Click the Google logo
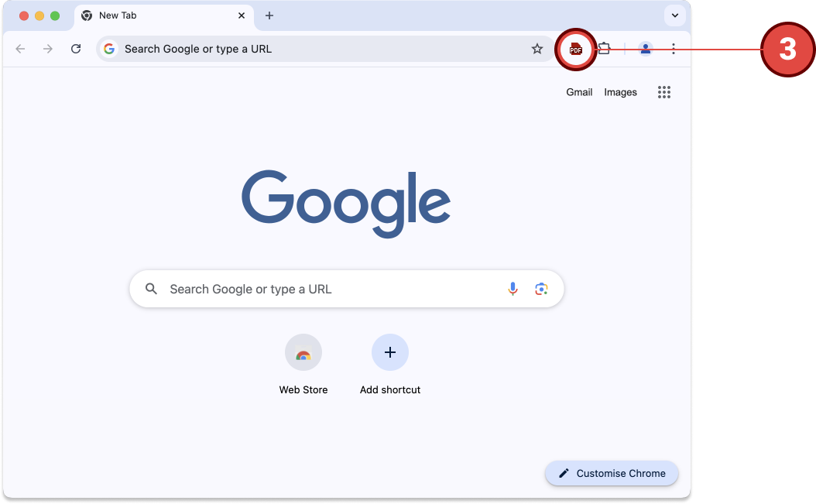The image size is (816, 504). coord(346,204)
